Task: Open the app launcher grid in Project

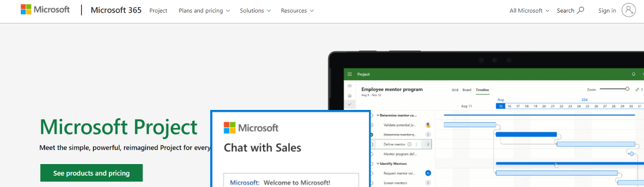Action: (350, 74)
